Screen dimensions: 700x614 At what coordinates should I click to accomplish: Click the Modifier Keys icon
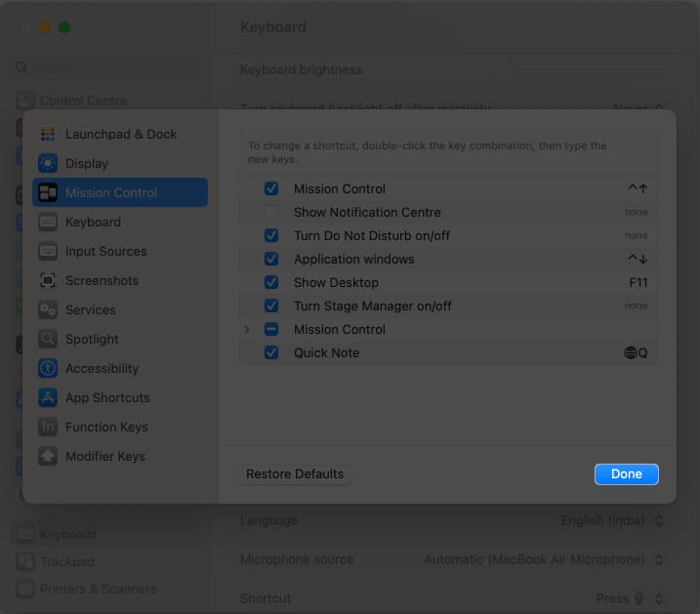(x=48, y=456)
